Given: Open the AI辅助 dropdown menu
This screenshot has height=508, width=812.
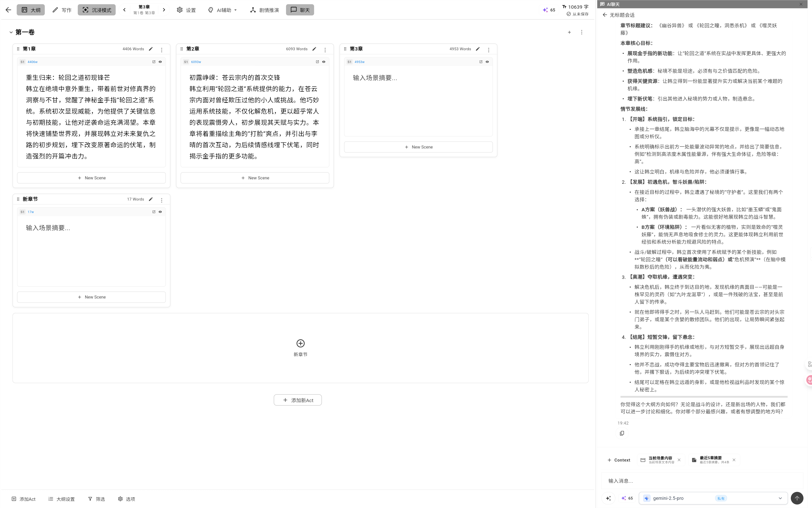Looking at the screenshot, I should [x=223, y=10].
